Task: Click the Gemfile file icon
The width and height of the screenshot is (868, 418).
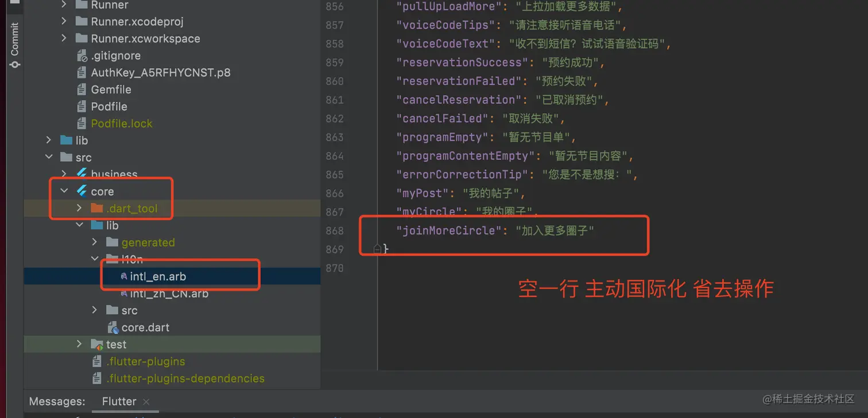Action: (82, 89)
